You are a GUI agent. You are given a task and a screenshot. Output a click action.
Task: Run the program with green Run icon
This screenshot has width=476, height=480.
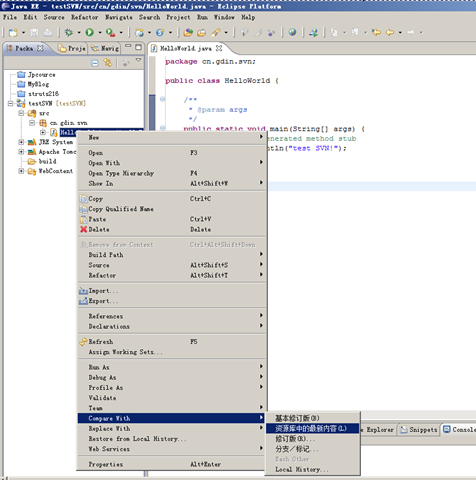(x=89, y=32)
